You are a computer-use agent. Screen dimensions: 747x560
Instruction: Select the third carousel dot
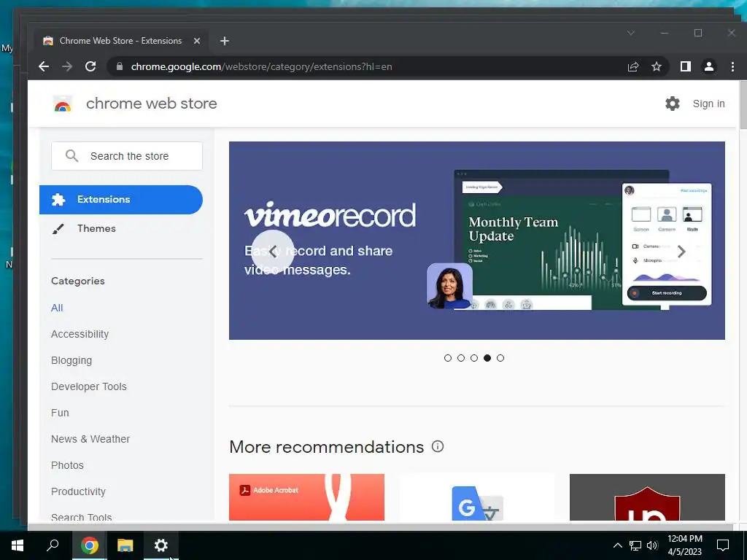pos(474,358)
